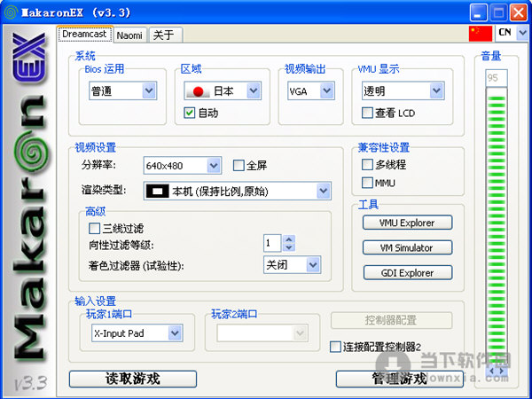Close the MakaronEX window
This screenshot has width=532, height=399.
pyautogui.click(x=519, y=13)
